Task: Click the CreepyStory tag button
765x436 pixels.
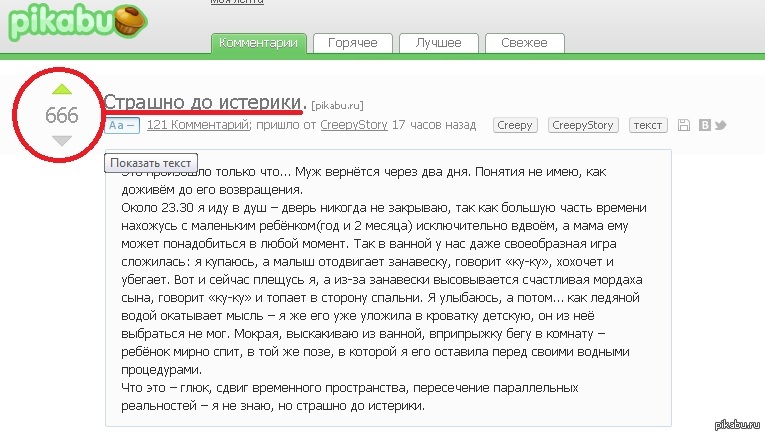Action: click(x=583, y=126)
